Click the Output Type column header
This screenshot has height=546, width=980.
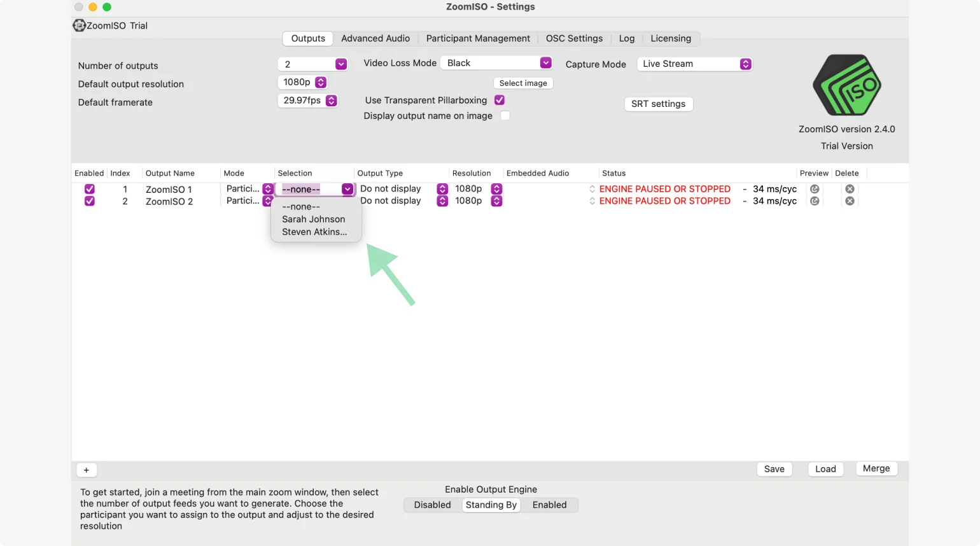[x=380, y=173]
